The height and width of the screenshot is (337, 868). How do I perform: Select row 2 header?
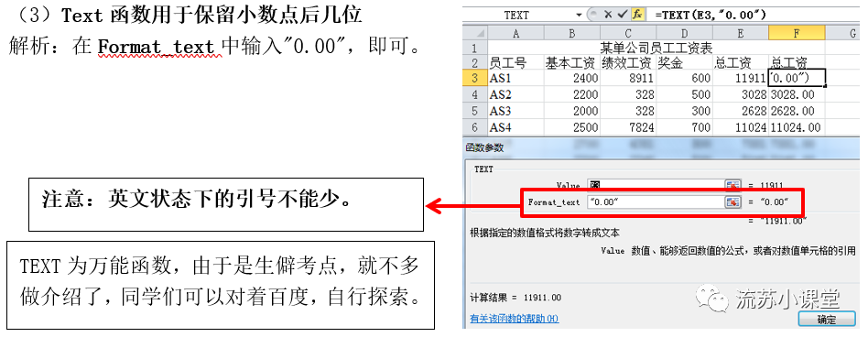(x=475, y=62)
